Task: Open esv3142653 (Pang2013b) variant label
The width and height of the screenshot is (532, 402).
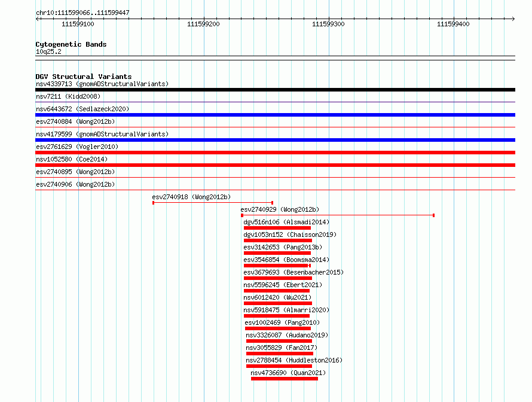Action: (x=283, y=247)
